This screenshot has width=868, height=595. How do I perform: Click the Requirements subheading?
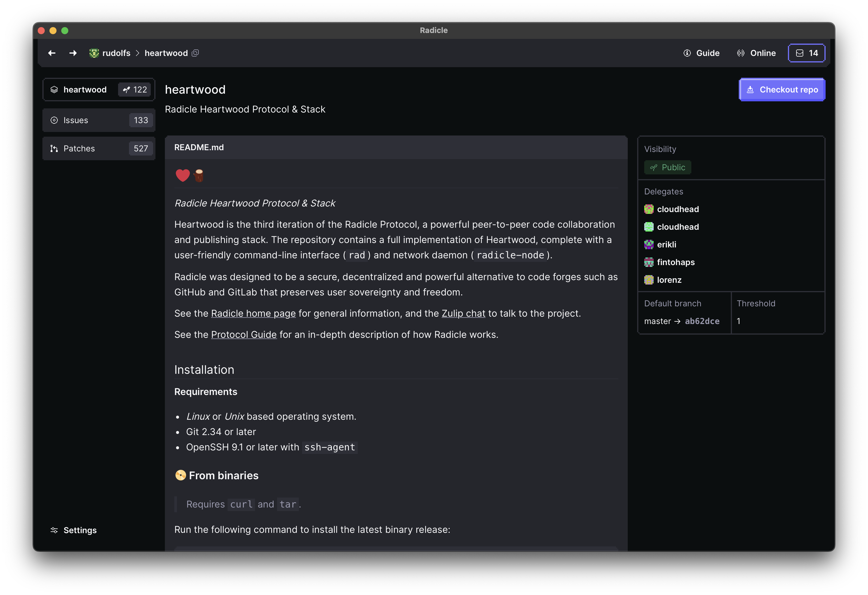point(206,392)
